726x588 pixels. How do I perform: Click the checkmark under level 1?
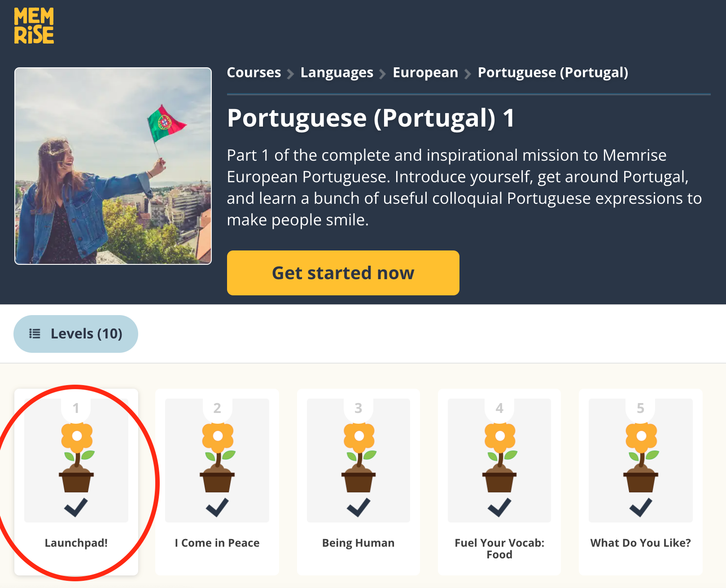pos(76,508)
